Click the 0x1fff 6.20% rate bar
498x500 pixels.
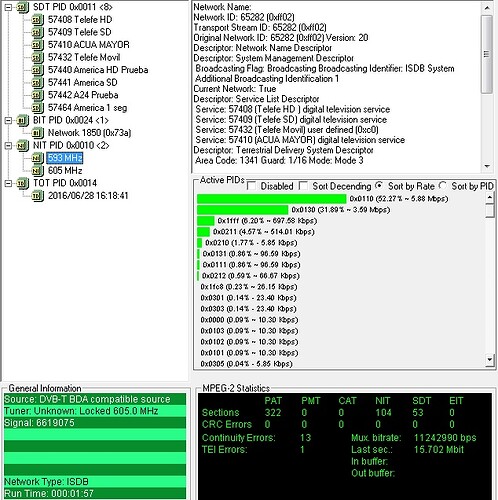point(206,221)
